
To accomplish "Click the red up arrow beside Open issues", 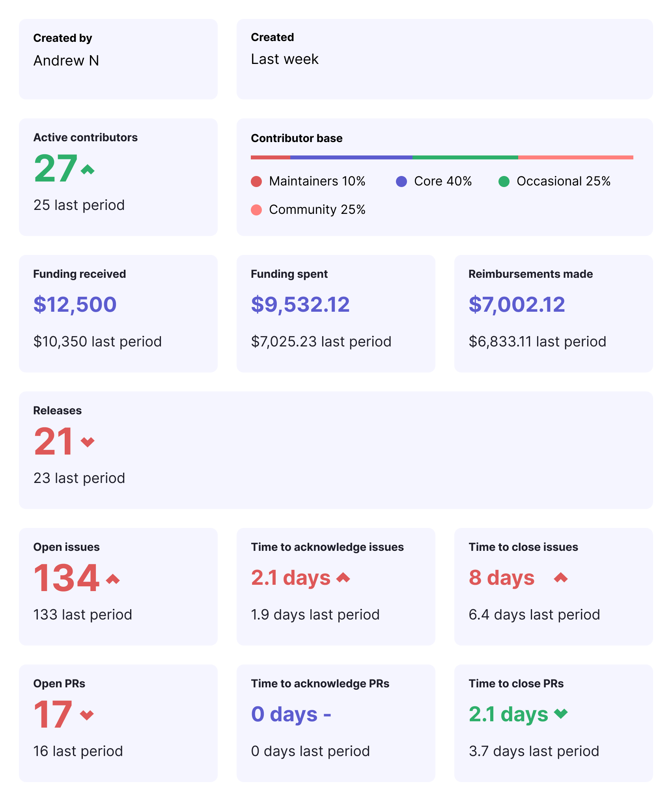I will [113, 578].
